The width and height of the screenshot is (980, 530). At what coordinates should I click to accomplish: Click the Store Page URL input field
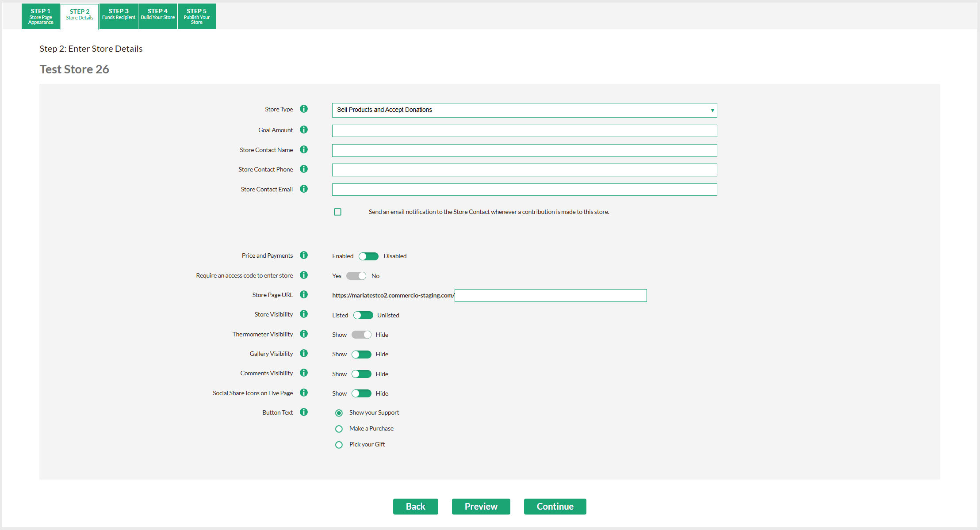tap(551, 296)
